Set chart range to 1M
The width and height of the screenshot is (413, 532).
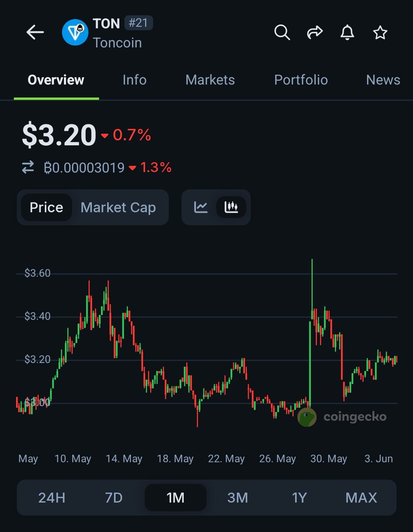click(176, 497)
